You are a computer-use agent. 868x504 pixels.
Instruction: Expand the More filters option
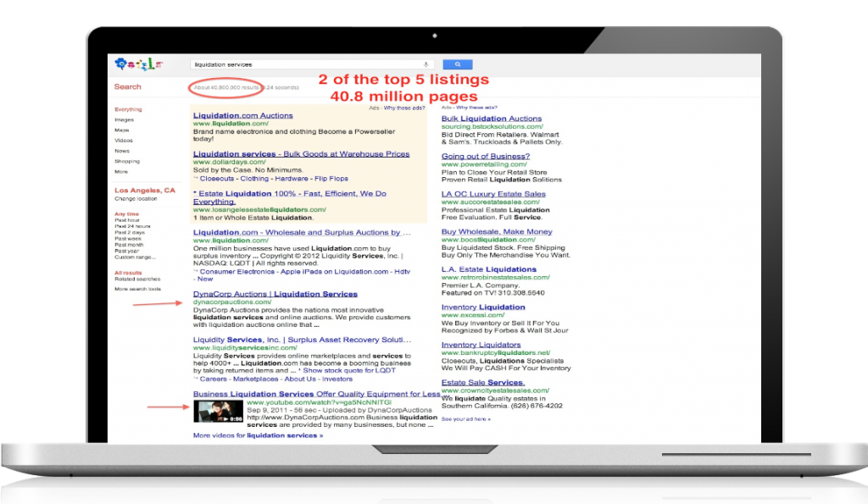(x=121, y=172)
